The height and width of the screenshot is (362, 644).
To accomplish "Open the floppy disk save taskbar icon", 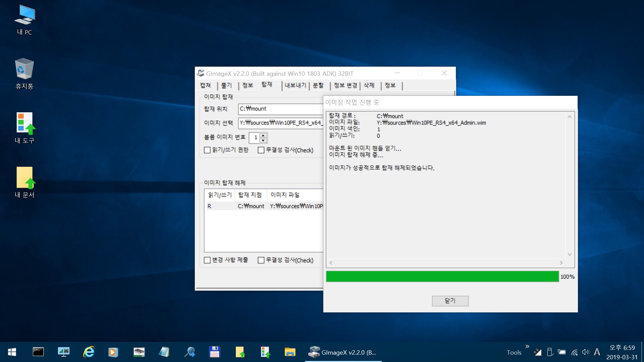I will click(x=214, y=352).
